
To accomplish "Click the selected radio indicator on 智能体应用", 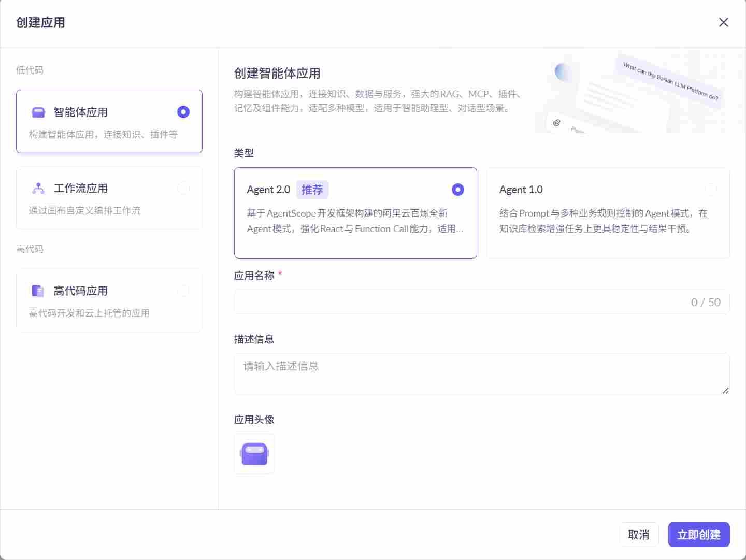I will tap(184, 111).
